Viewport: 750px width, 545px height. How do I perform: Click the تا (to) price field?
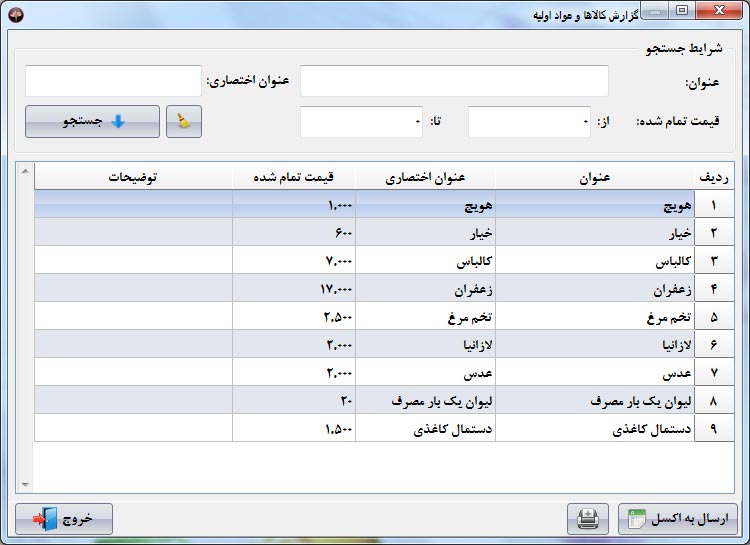point(361,122)
